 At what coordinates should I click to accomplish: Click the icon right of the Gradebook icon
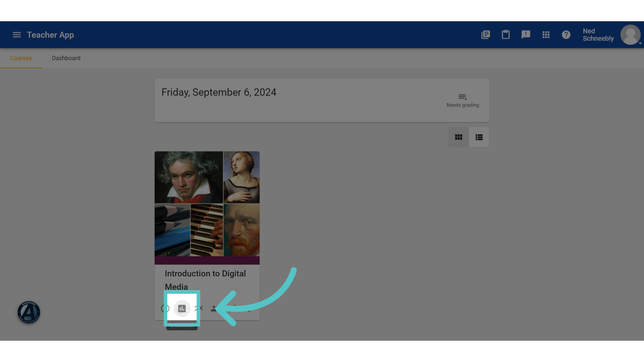pyautogui.click(x=199, y=308)
